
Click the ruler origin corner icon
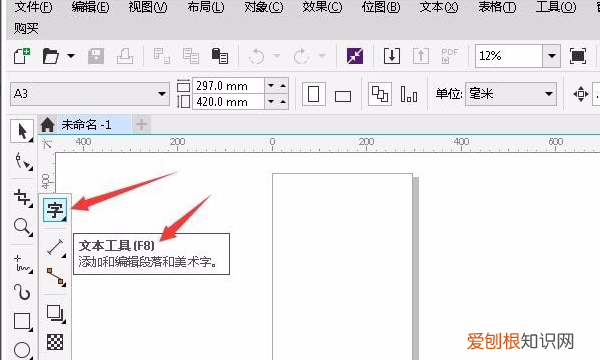click(x=47, y=144)
